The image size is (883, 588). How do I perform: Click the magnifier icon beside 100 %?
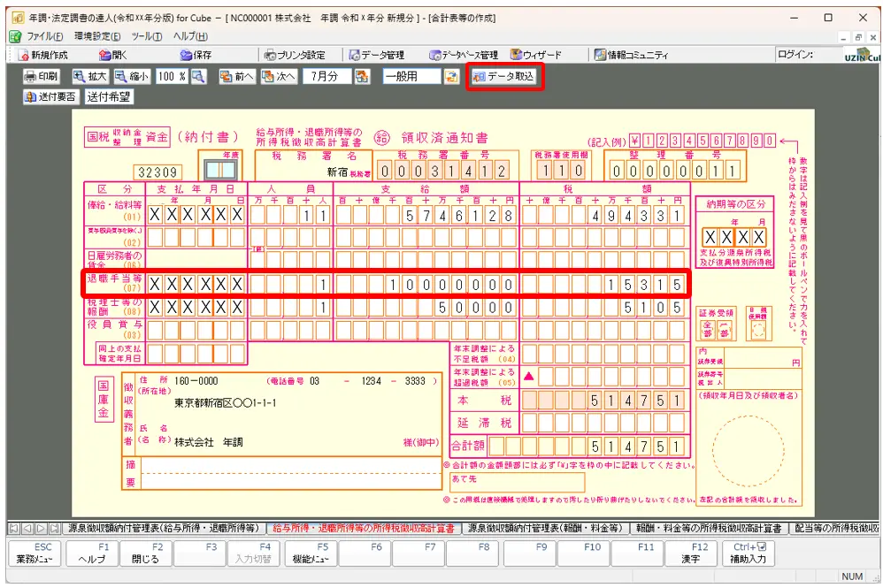pyautogui.click(x=198, y=76)
